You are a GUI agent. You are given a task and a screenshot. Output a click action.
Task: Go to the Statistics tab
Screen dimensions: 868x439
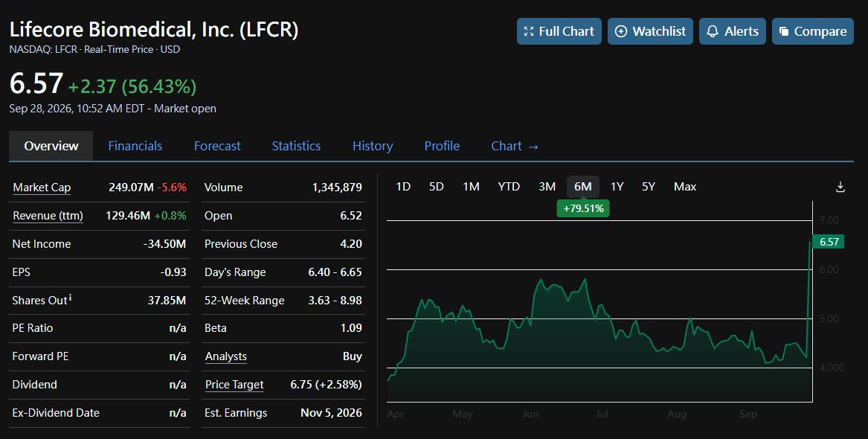296,146
